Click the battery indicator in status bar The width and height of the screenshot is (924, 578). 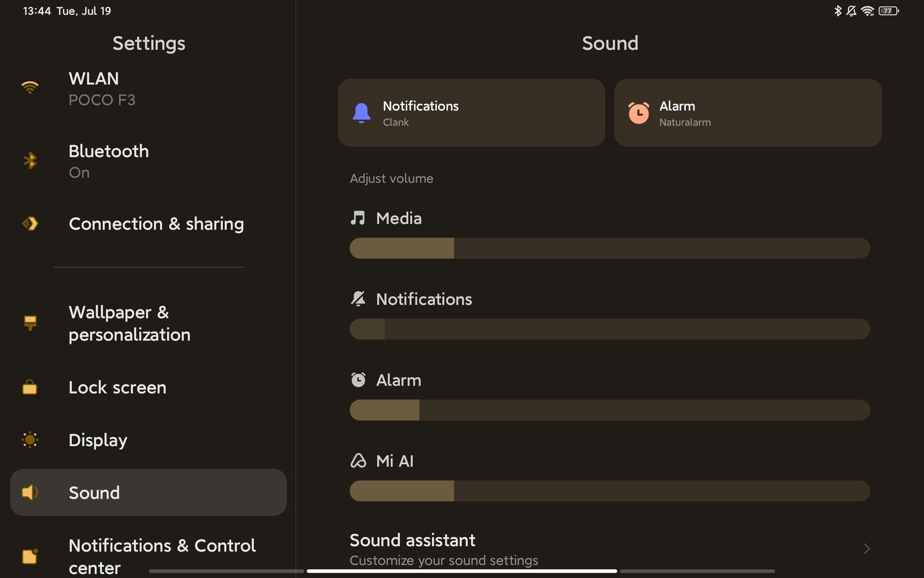[888, 11]
